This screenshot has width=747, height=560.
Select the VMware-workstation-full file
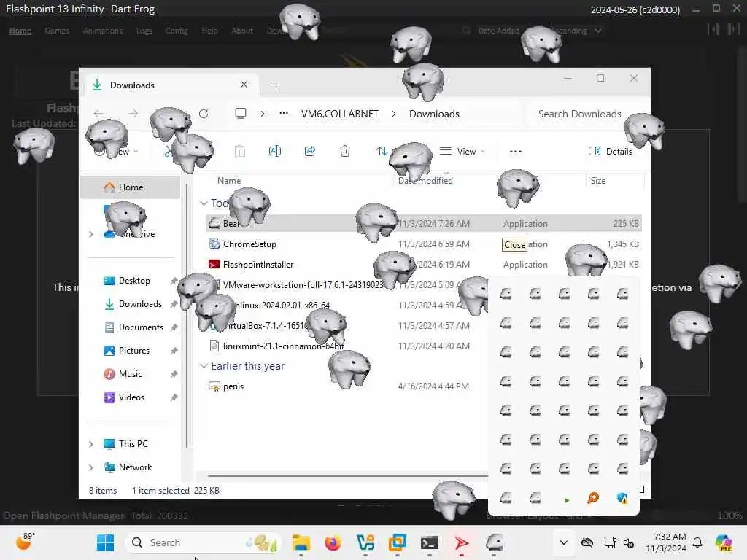[303, 285]
